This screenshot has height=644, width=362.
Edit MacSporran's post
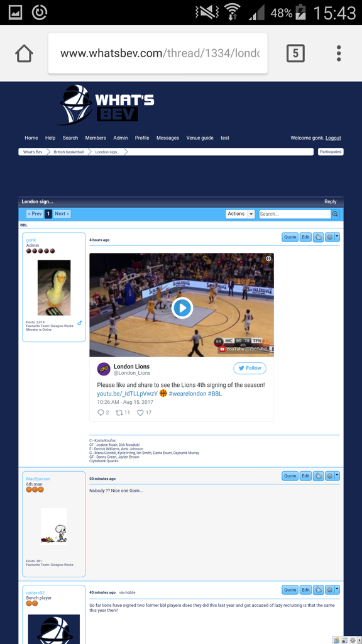pos(306,475)
